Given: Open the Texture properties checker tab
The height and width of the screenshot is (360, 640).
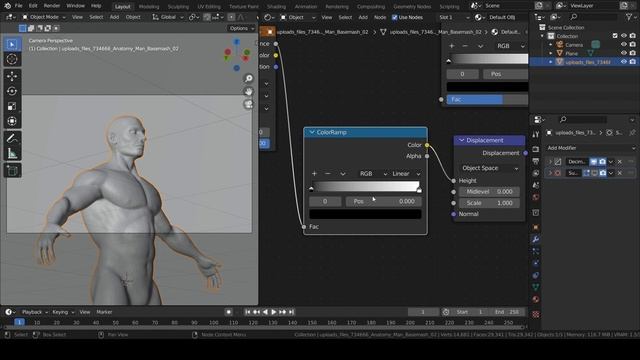Looking at the screenshot, I should (x=536, y=314).
